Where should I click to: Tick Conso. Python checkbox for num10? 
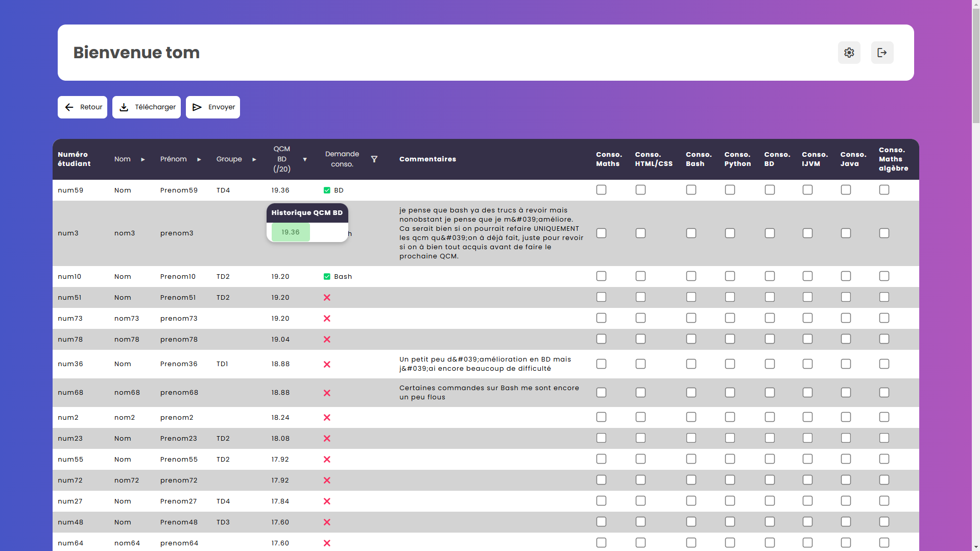click(x=730, y=276)
